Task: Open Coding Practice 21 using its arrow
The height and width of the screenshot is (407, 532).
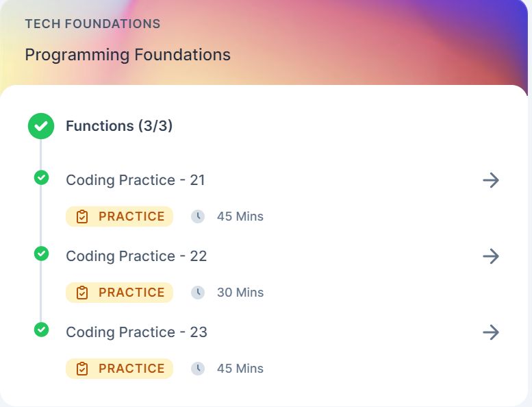Action: pyautogui.click(x=491, y=180)
